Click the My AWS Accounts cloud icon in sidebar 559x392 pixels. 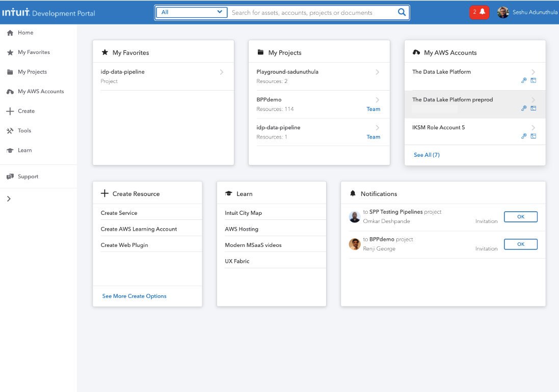point(10,92)
